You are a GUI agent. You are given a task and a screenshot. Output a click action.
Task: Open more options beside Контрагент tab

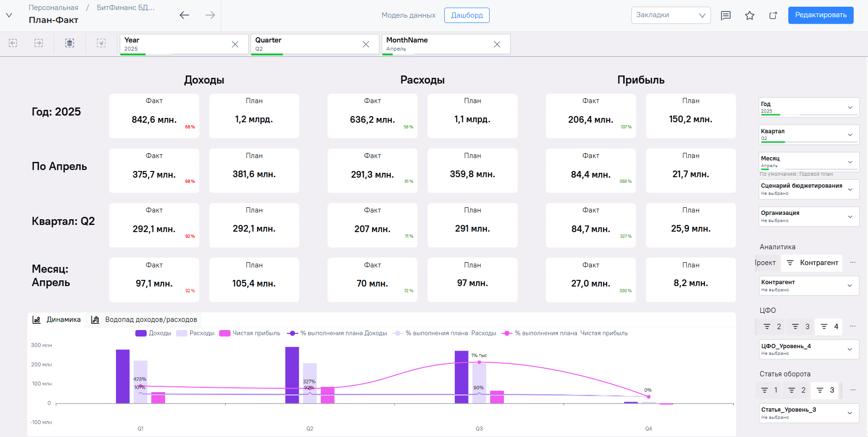(853, 263)
